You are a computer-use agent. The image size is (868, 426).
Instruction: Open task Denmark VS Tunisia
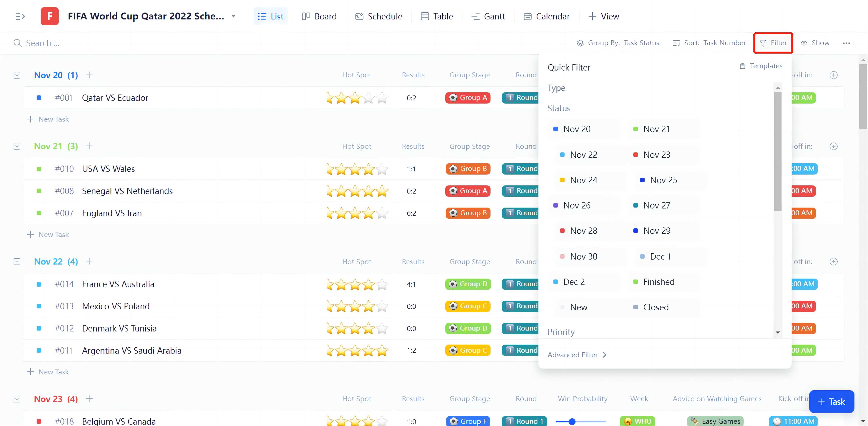pyautogui.click(x=119, y=329)
